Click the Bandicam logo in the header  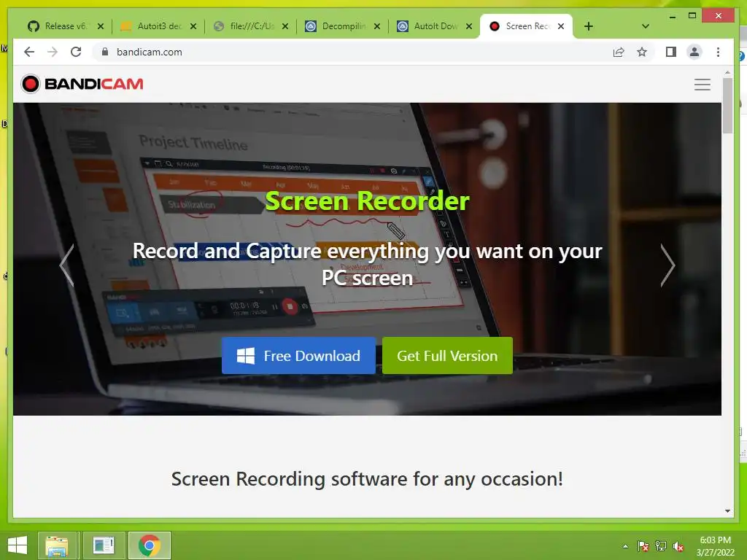[82, 84]
